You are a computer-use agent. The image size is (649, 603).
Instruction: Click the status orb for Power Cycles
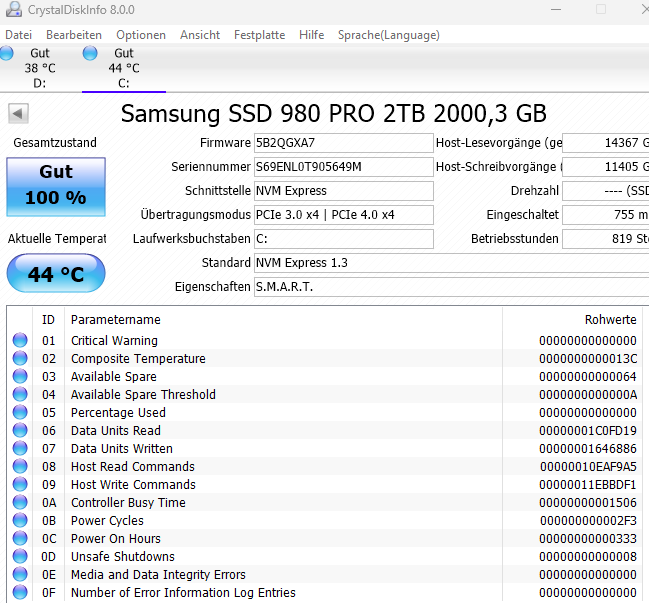pyautogui.click(x=20, y=520)
